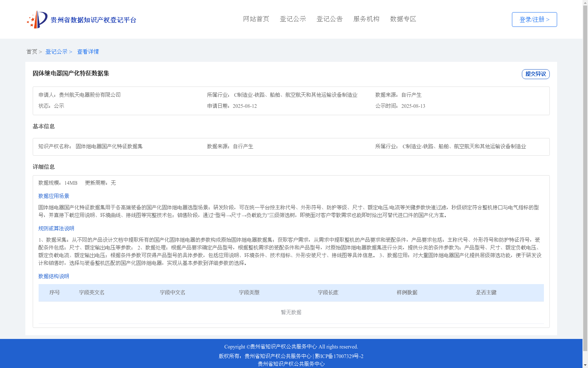Open the 网站首页 menu item
The width and height of the screenshot is (588, 368).
click(x=256, y=19)
